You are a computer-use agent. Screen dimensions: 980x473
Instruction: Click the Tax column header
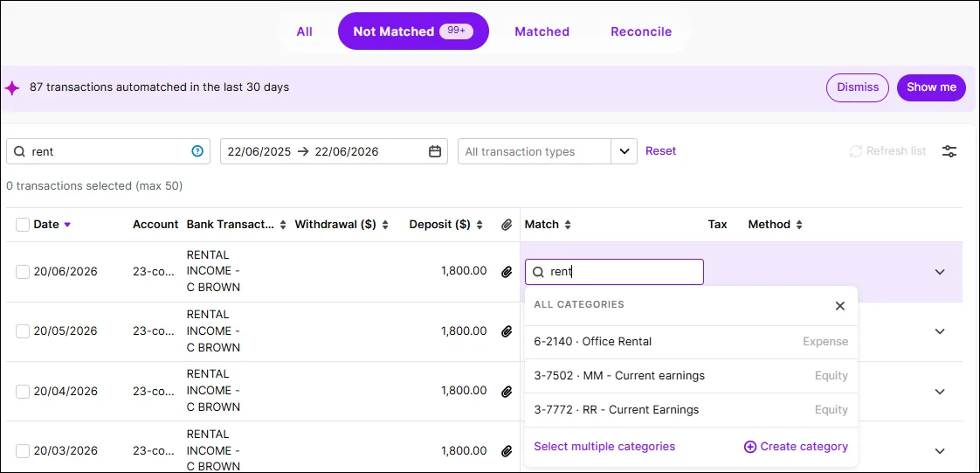click(x=717, y=224)
